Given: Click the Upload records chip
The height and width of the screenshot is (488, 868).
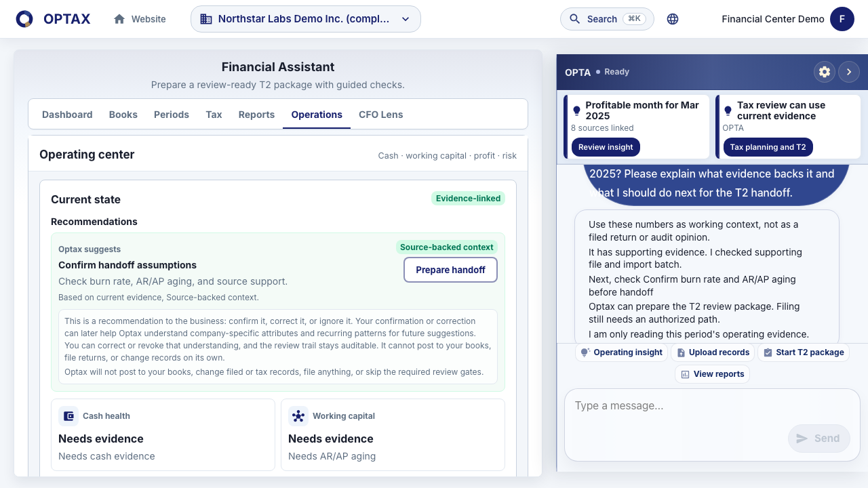Looking at the screenshot, I should tap(713, 352).
